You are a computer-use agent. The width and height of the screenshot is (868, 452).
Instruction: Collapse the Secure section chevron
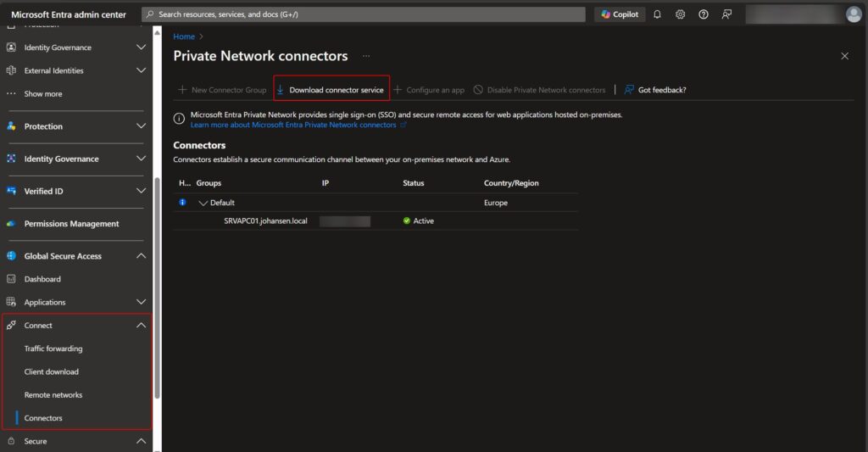(x=142, y=442)
